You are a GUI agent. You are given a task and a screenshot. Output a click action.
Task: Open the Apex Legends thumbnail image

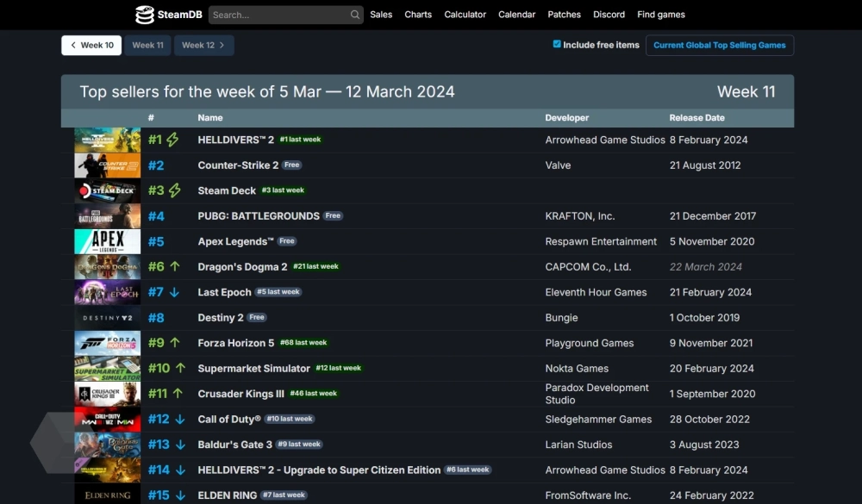pyautogui.click(x=107, y=241)
